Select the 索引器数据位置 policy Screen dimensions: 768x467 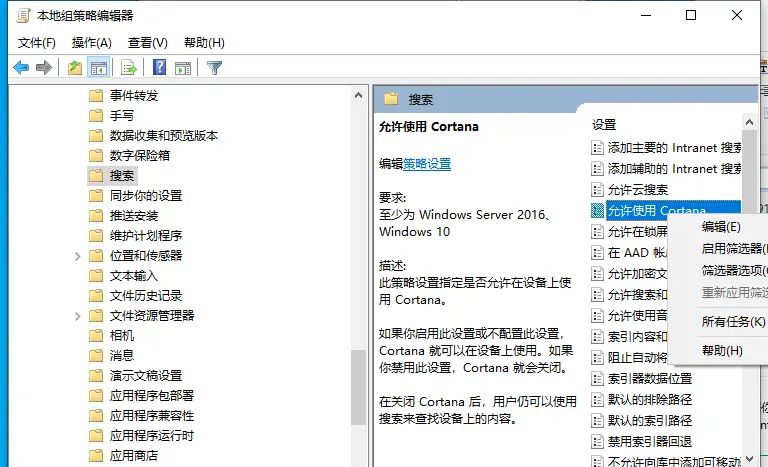[642, 379]
